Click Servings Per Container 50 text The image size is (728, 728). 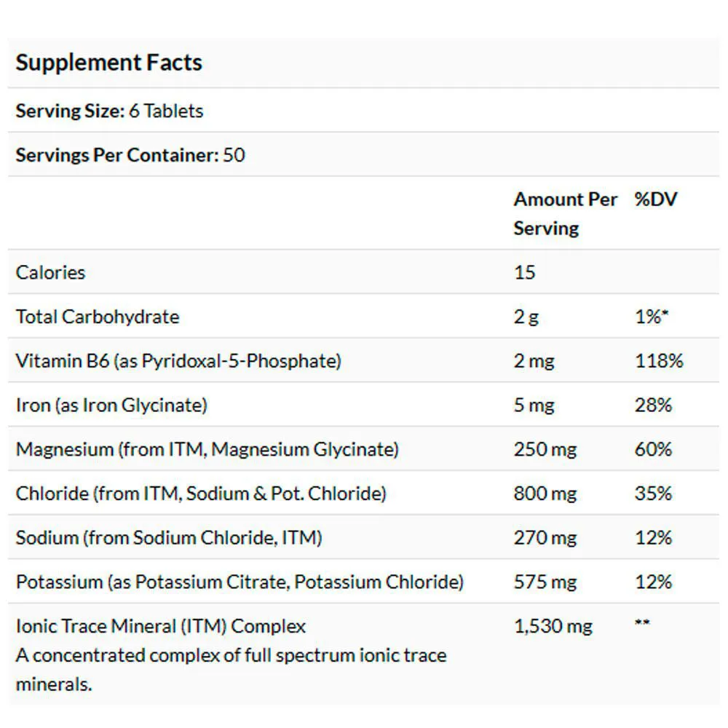tap(130, 154)
